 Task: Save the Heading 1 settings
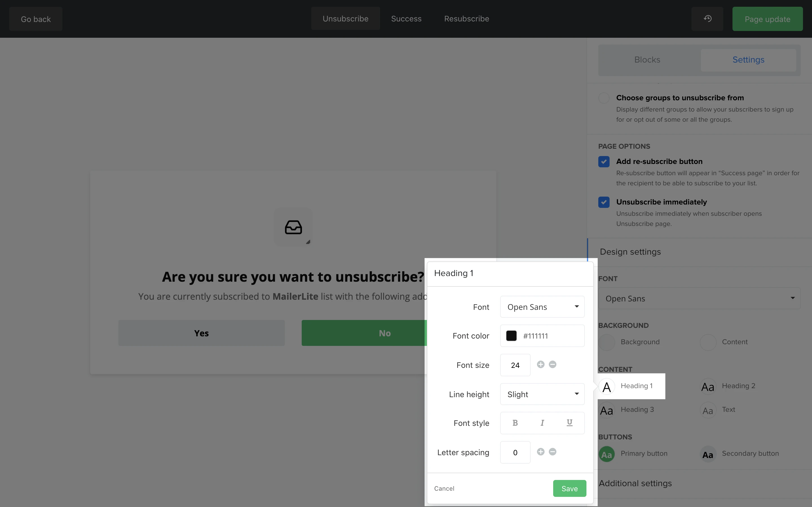pos(570,489)
